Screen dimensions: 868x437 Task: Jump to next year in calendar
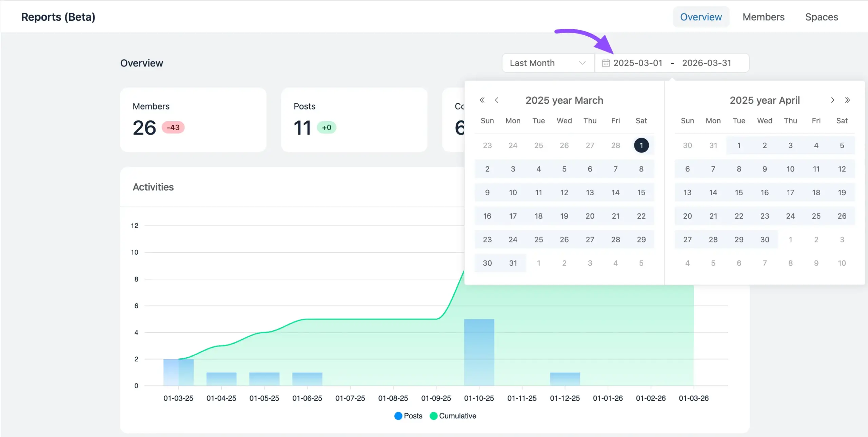847,100
